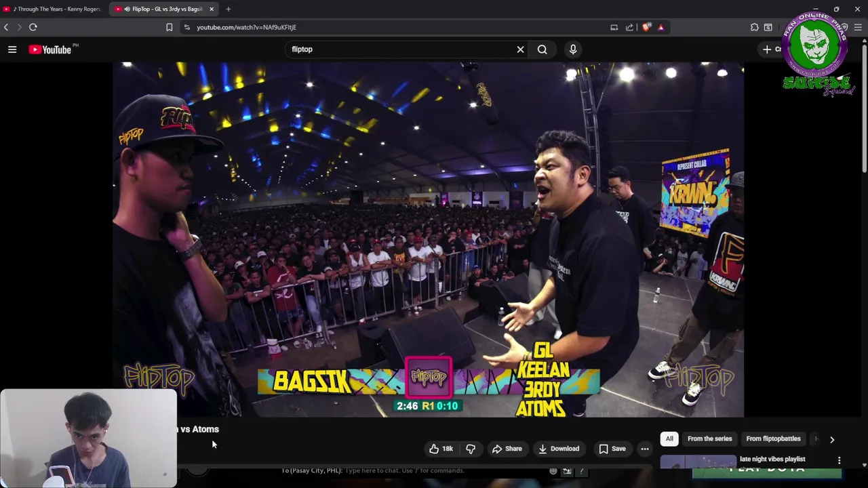Show more filter chips with right arrow
Screen dimensions: 868x488
pos(832,439)
